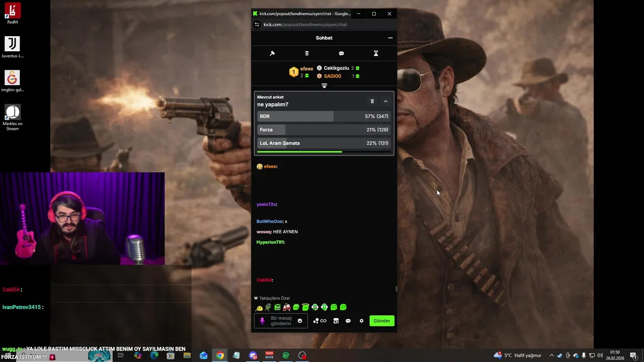644x362 pixels.
Task: Click the hourglass icon in chat toolbar
Action: click(x=375, y=53)
